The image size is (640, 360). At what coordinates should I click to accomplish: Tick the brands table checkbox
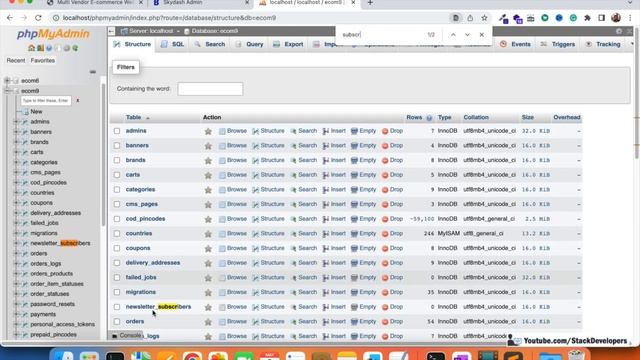pyautogui.click(x=117, y=160)
